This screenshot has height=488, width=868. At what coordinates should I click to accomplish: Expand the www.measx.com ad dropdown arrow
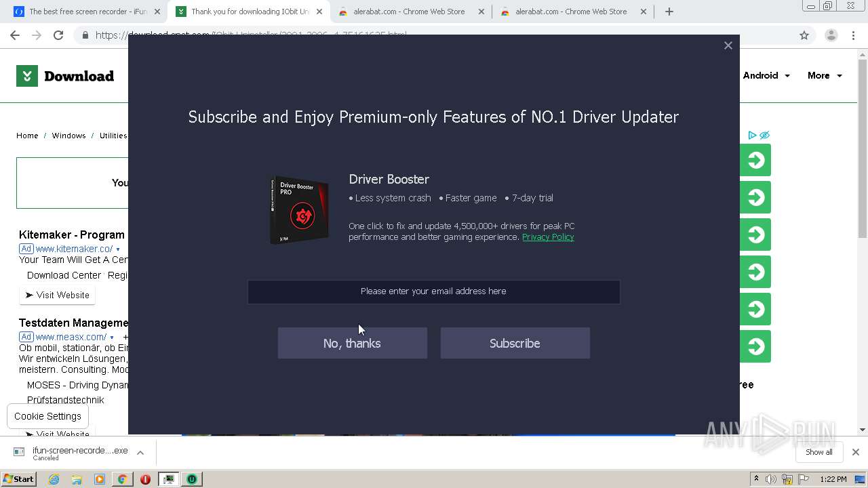tap(112, 338)
